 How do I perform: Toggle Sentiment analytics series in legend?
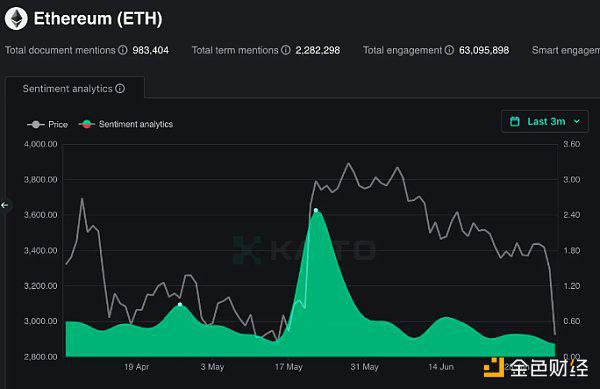tap(126, 124)
